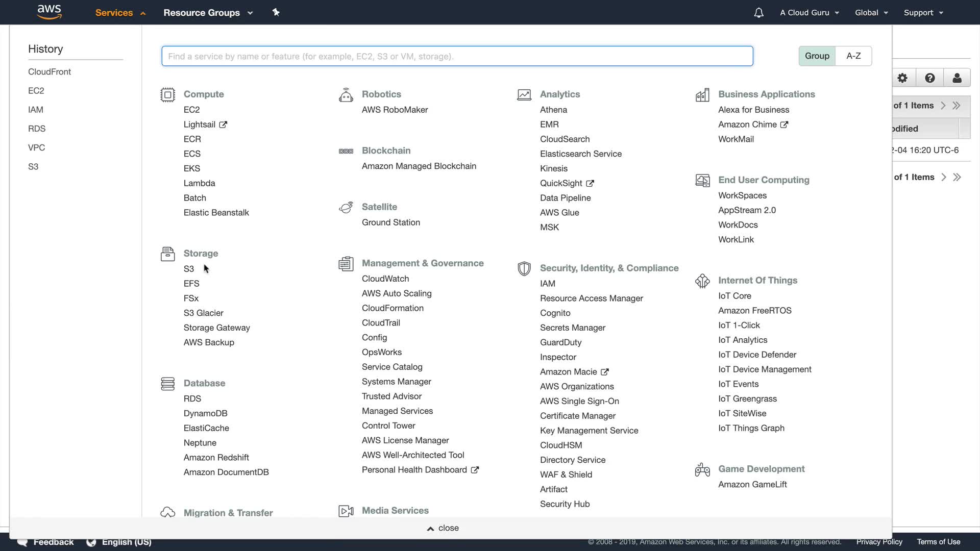Click the Security shield category icon

pyautogui.click(x=524, y=268)
